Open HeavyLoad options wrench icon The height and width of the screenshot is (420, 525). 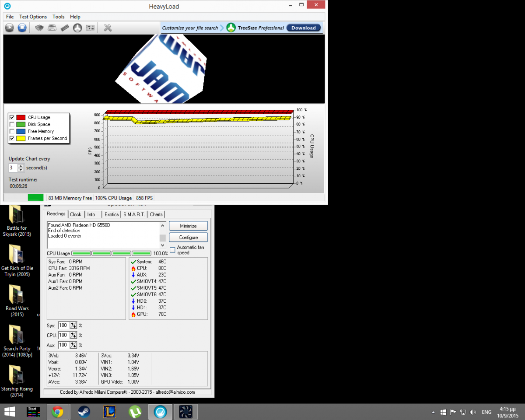click(x=108, y=28)
